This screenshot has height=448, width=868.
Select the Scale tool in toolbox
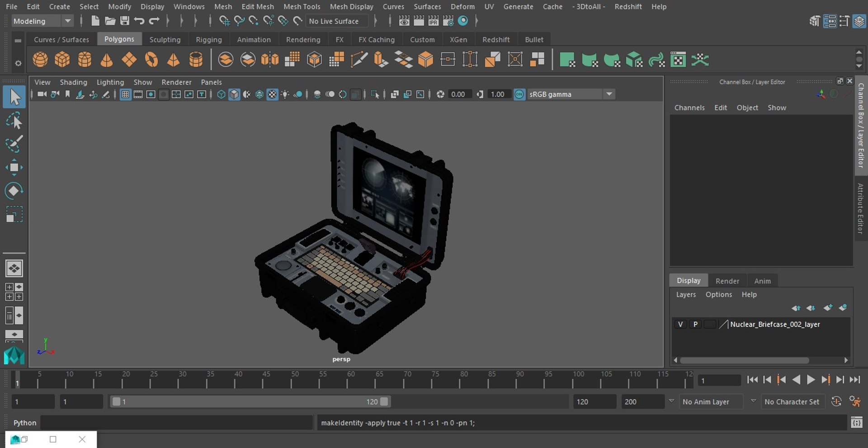[x=14, y=214]
